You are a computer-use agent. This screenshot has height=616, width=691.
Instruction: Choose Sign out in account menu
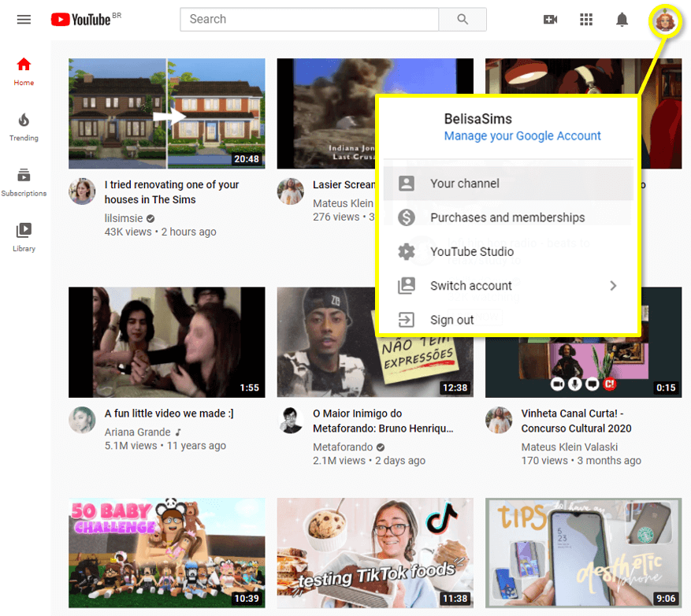click(451, 320)
